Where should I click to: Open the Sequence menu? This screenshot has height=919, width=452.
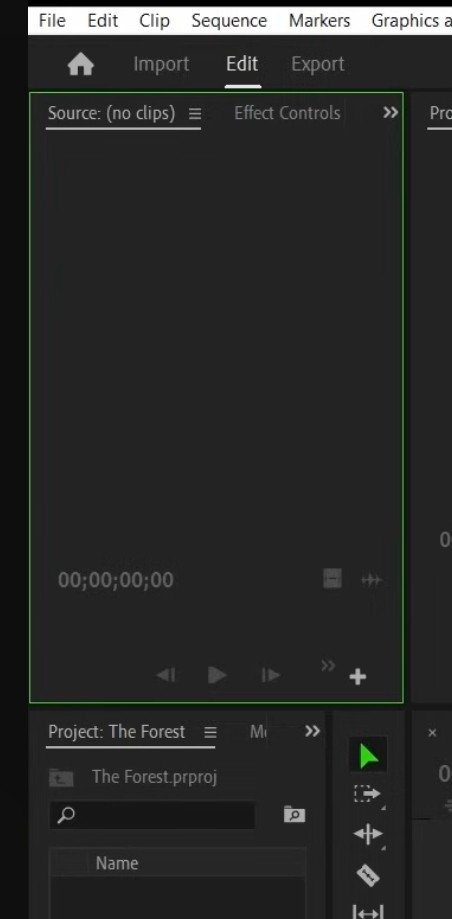[229, 21]
